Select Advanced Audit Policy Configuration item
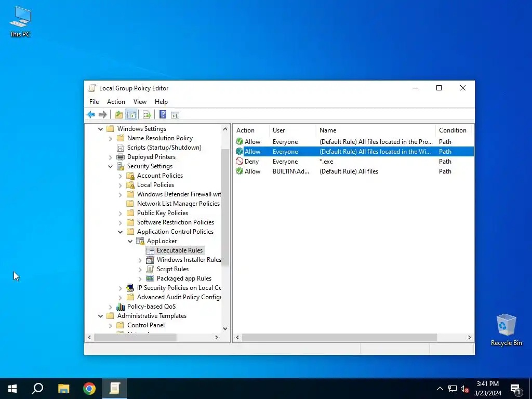The image size is (532, 399). point(179,297)
